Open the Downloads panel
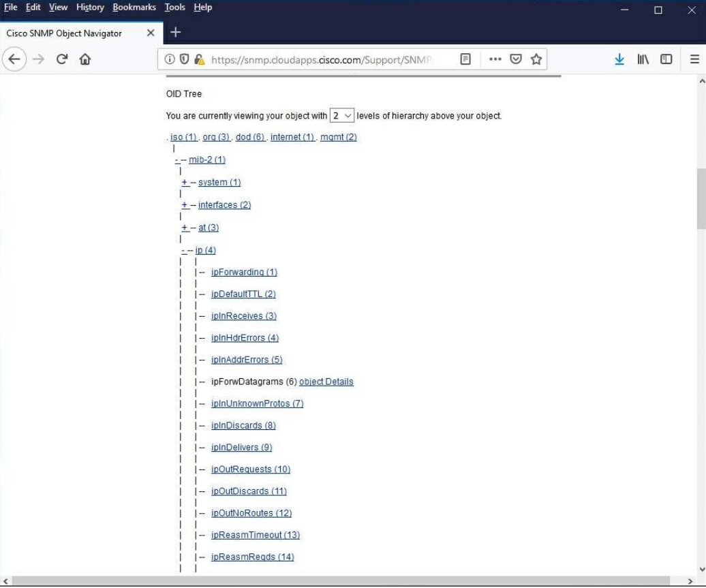Viewport: 706px width, 588px height. pos(619,59)
